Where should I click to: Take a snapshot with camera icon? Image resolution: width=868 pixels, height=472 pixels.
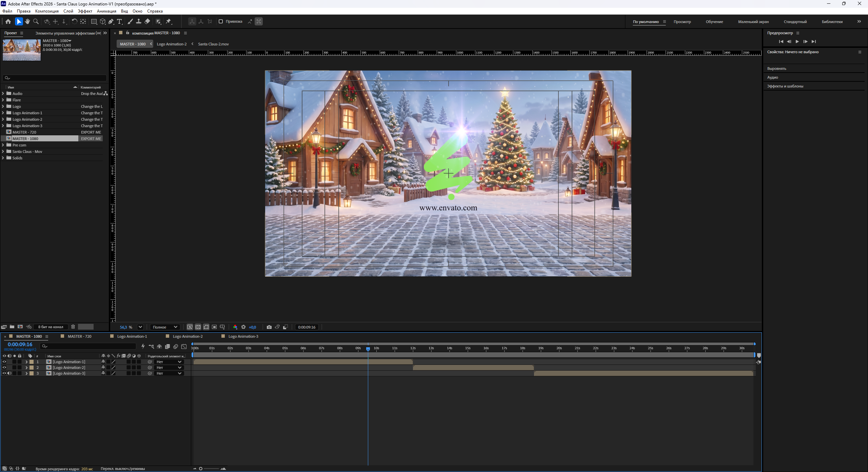pyautogui.click(x=269, y=327)
